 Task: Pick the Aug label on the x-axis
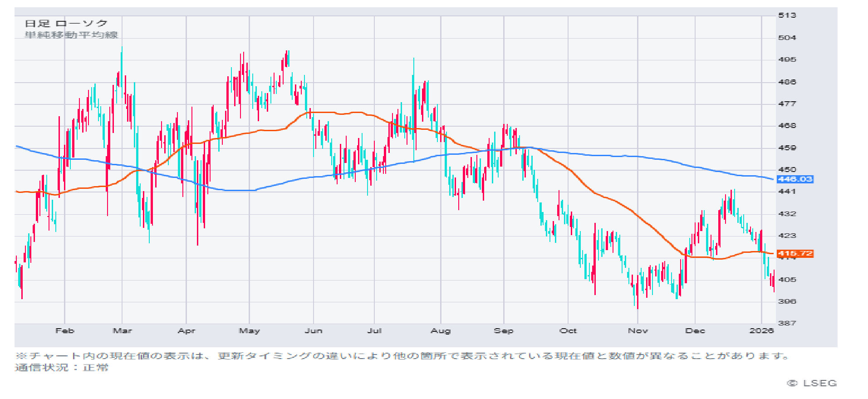(441, 331)
